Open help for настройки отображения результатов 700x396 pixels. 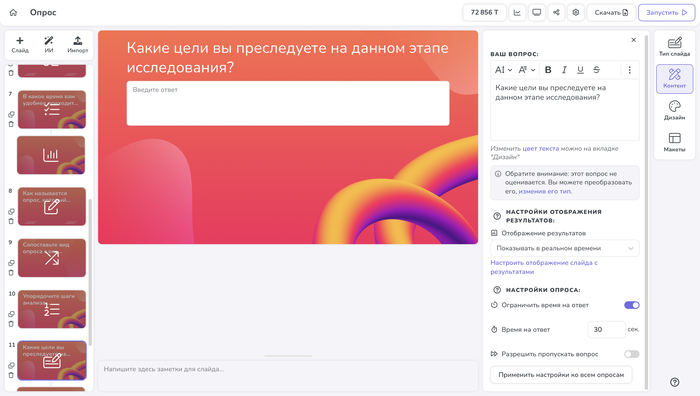tap(497, 216)
